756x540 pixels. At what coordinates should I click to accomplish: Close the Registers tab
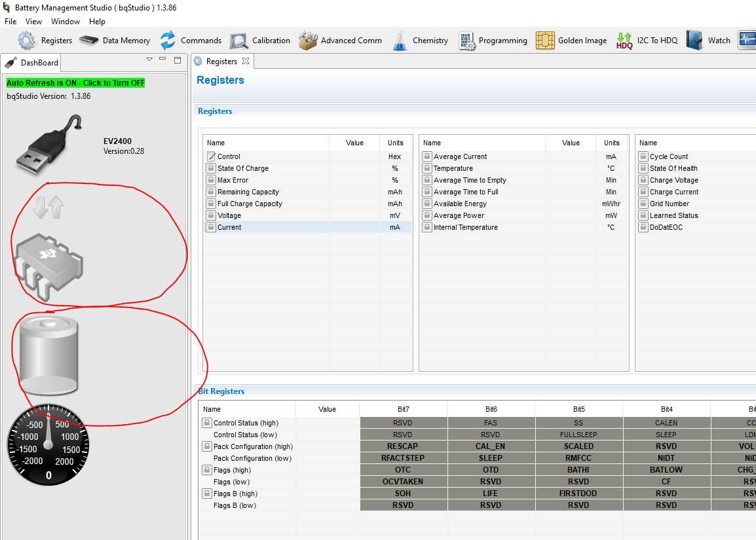[x=246, y=61]
